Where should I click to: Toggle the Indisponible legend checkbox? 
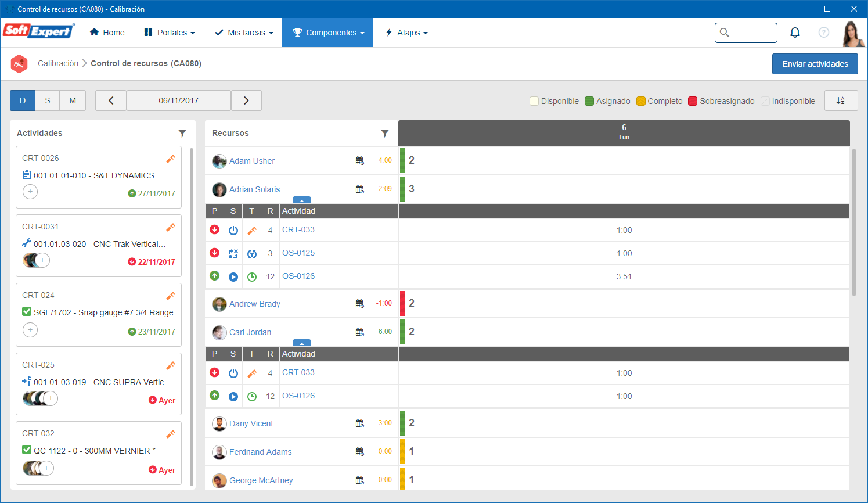(x=765, y=101)
